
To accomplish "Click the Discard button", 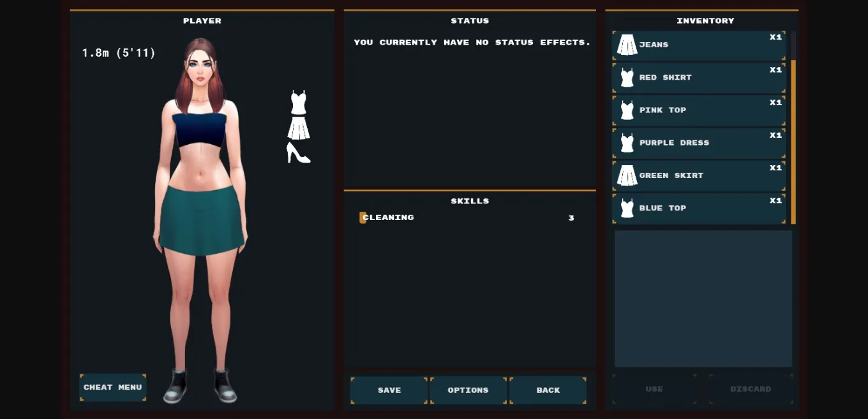I will click(x=751, y=388).
